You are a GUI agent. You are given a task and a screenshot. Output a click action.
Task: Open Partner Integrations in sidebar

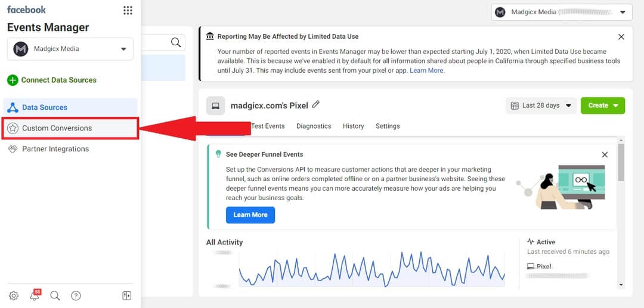pyautogui.click(x=70, y=149)
